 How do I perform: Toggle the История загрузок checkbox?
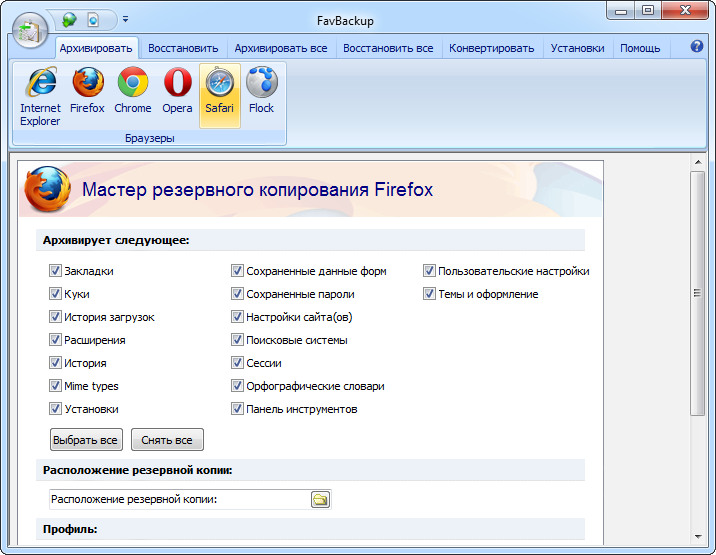click(x=55, y=317)
